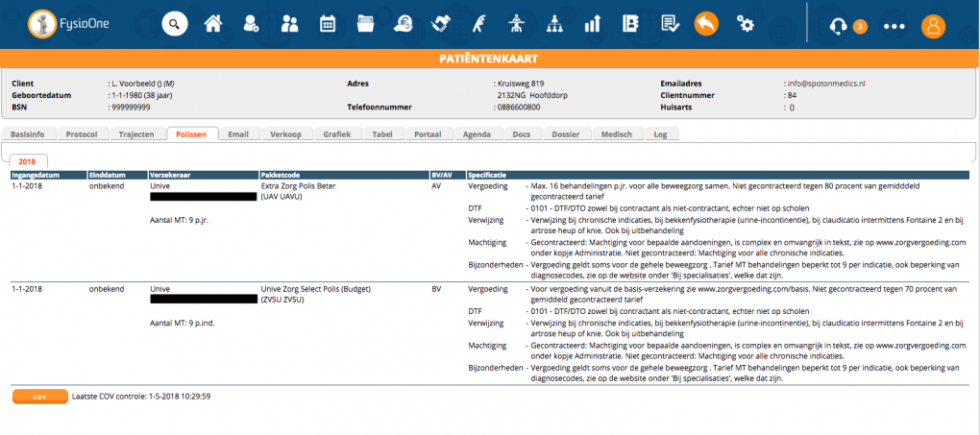Screen dimensions: 980x435
Task: Click the phone number 0886600800
Action: click(518, 108)
